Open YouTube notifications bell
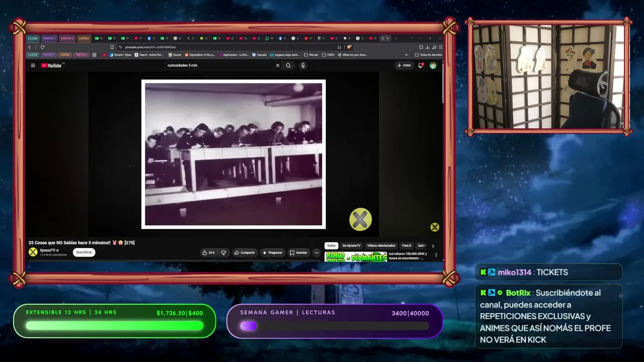The height and width of the screenshot is (362, 644). [x=421, y=65]
